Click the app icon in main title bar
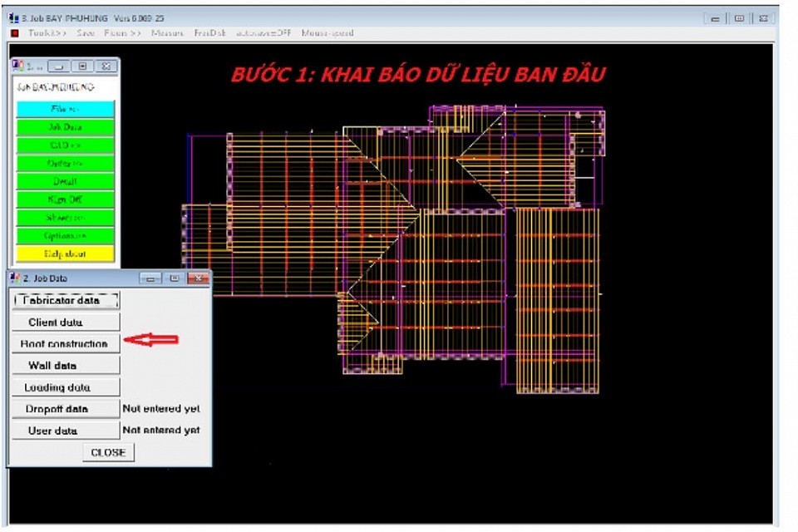The image size is (798, 532). (13, 17)
